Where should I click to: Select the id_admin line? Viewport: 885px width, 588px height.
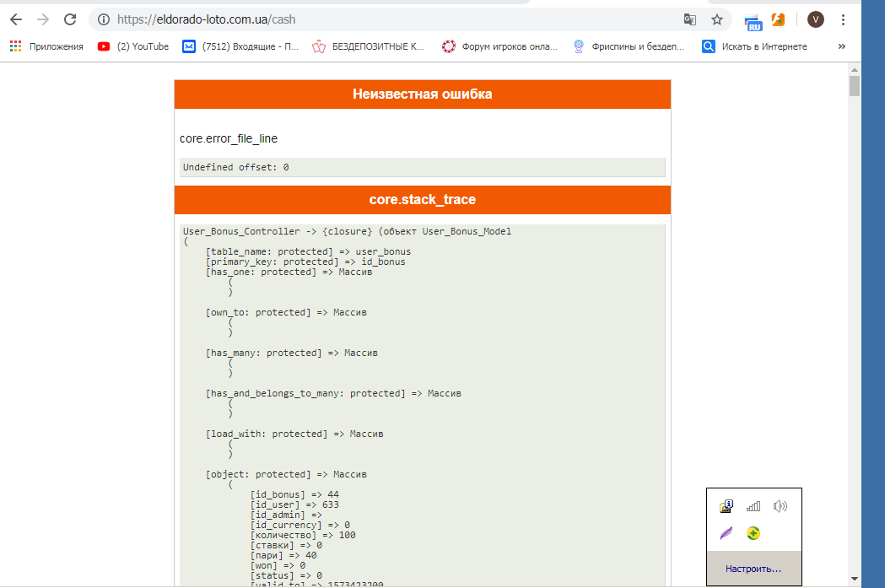(286, 515)
